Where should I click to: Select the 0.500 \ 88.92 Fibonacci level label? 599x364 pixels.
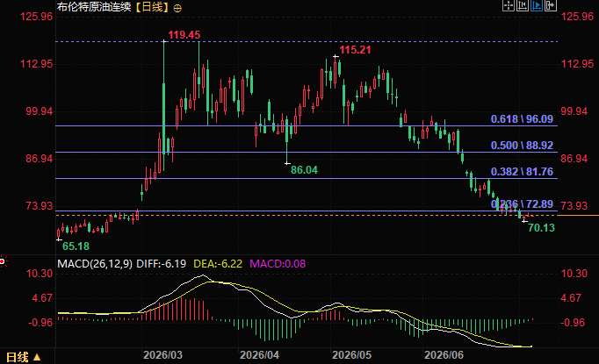point(522,146)
